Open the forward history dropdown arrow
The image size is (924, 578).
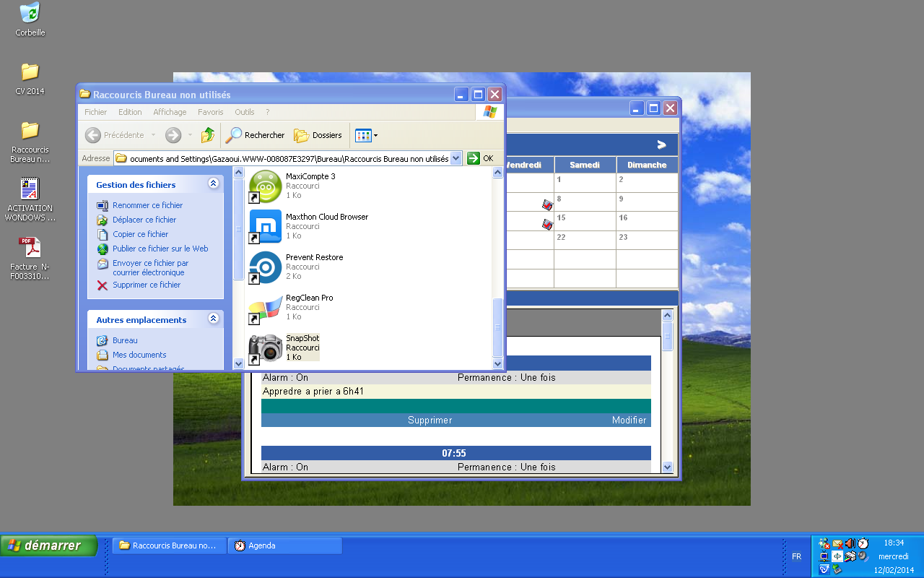click(x=190, y=135)
